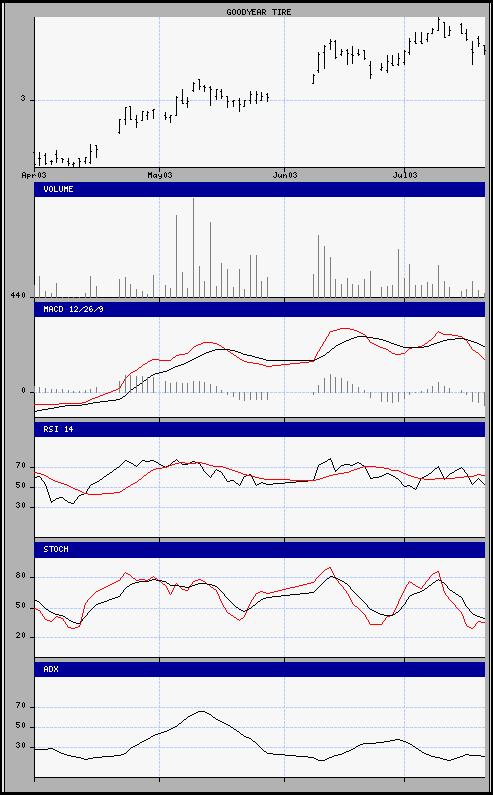Click the RSI 70 overbought level label
Viewport: 493px width, 795px height.
[21, 466]
